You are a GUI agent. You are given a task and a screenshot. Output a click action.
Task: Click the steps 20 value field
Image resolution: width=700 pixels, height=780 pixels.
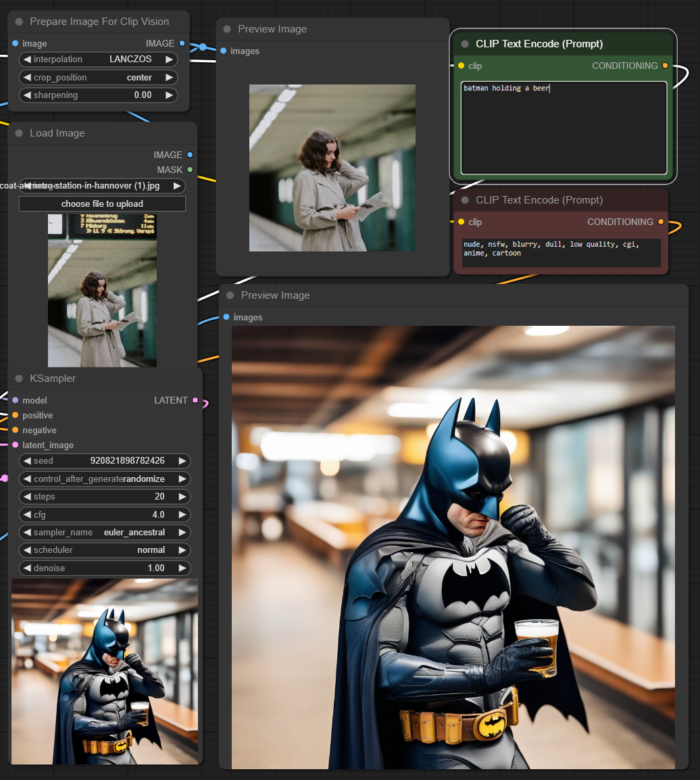105,496
